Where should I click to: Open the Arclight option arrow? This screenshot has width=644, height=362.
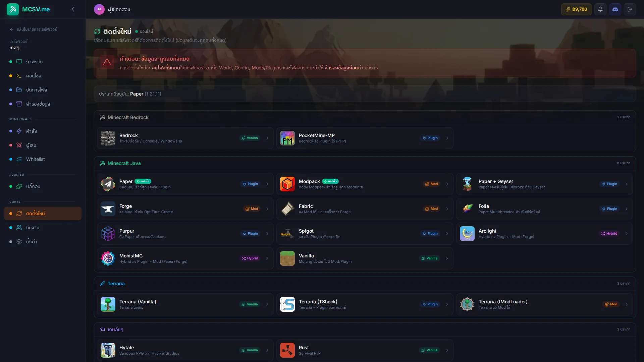(626, 234)
